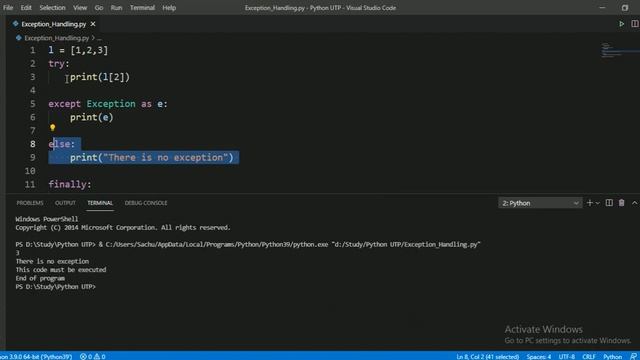Click line number 1 in the gutter
Image resolution: width=640 pixels, height=360 pixels.
32,50
